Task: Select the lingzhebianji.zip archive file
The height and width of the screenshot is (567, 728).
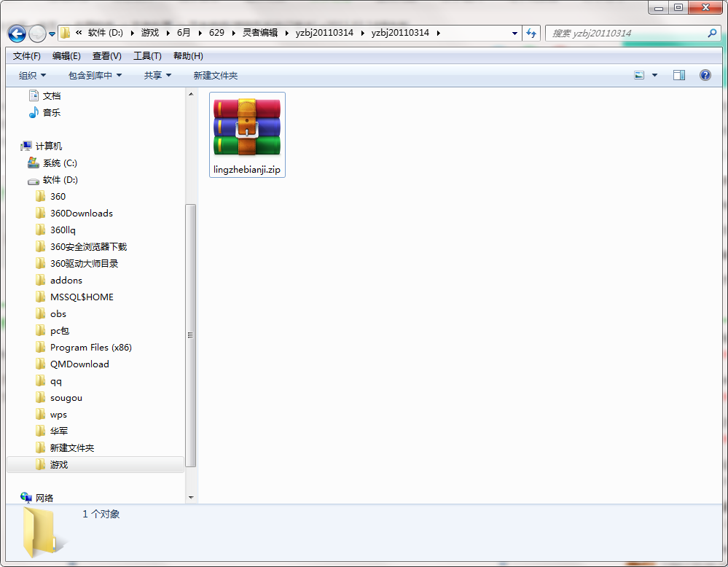Action: click(247, 135)
